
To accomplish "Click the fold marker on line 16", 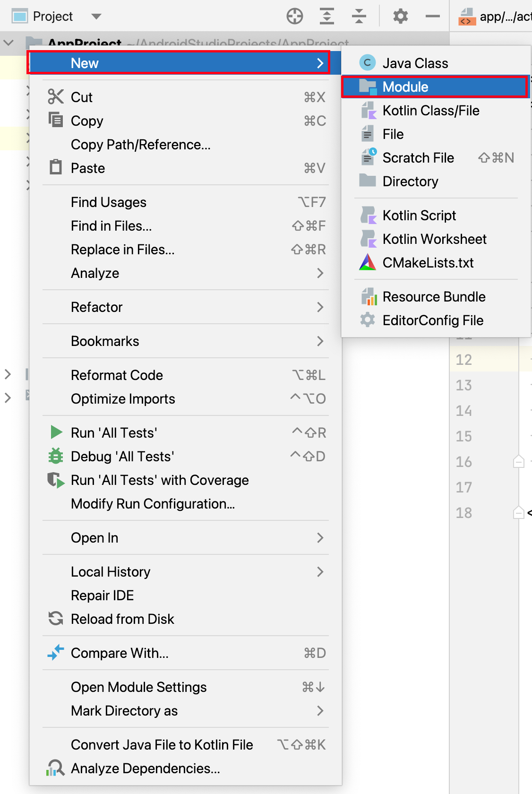I will click(518, 461).
